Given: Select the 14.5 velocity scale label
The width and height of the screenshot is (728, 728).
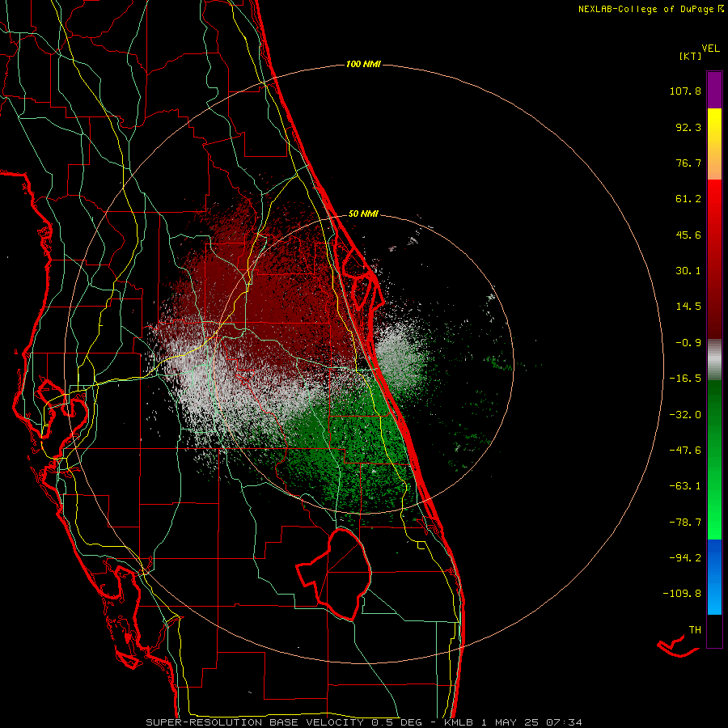Looking at the screenshot, I should (688, 307).
